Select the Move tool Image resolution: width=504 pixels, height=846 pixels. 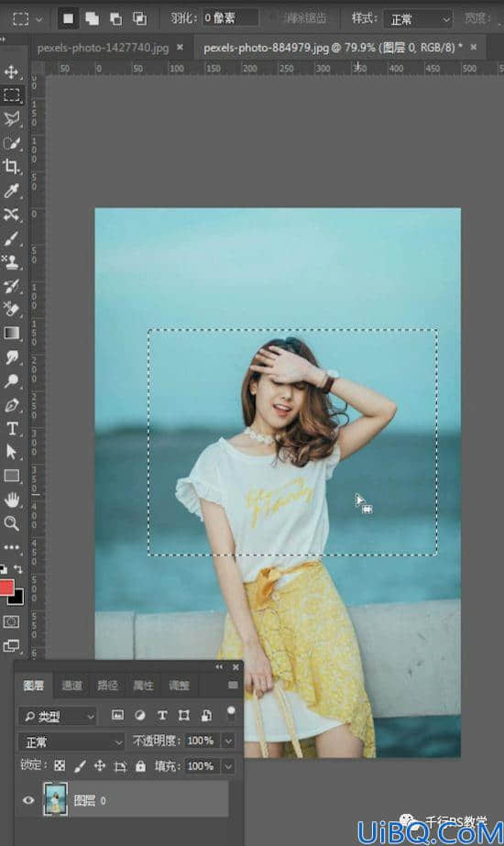[x=11, y=71]
